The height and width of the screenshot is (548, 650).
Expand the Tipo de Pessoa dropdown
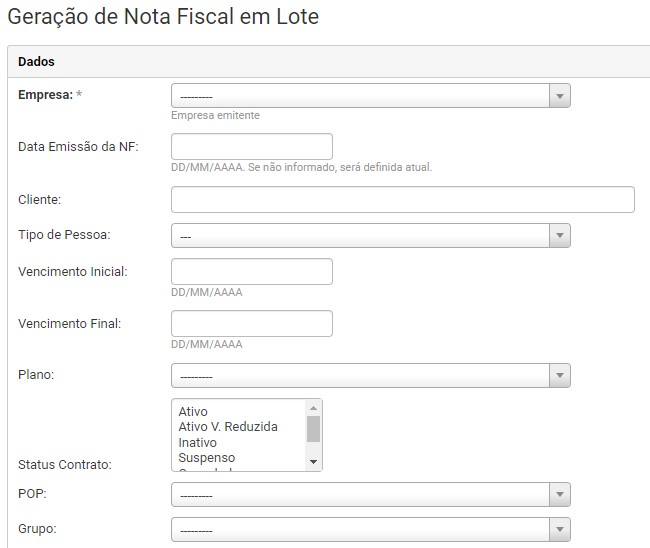click(361, 236)
